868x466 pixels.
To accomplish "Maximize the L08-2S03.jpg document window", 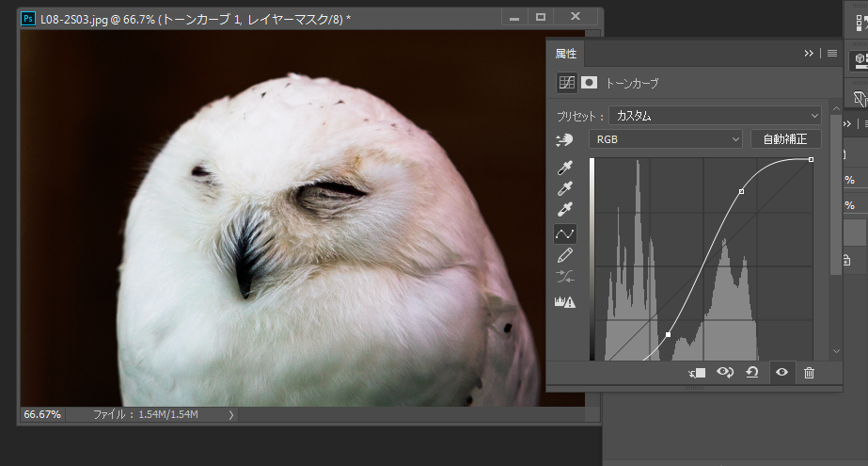I will coord(541,17).
